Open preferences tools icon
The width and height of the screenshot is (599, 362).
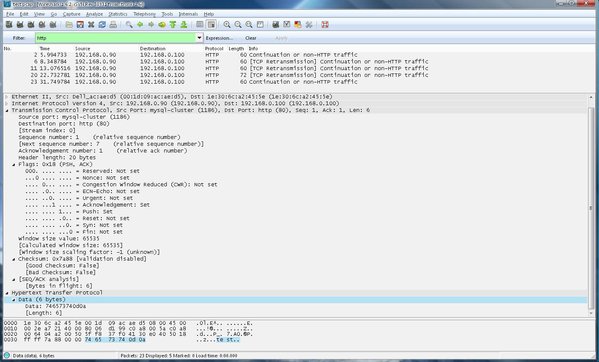[309, 24]
